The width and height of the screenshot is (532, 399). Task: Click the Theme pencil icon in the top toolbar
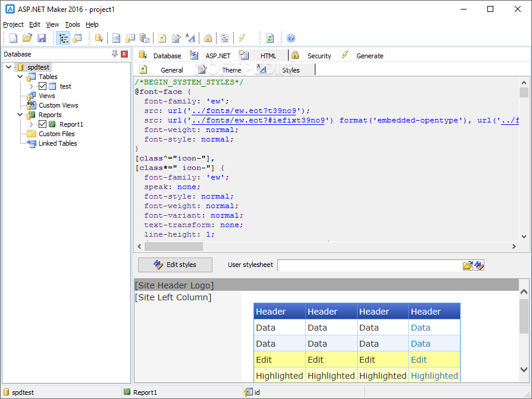coord(176,38)
